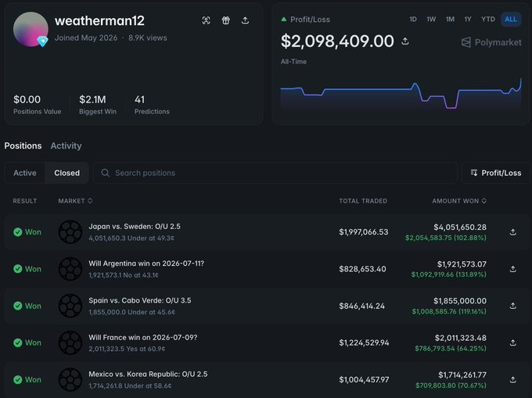The height and width of the screenshot is (398, 532).
Task: Click the $0.00 Positions Value stat
Action: point(38,105)
